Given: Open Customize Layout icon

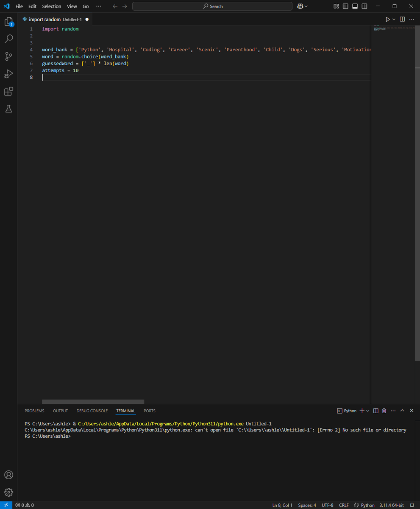Looking at the screenshot, I should pos(336,6).
